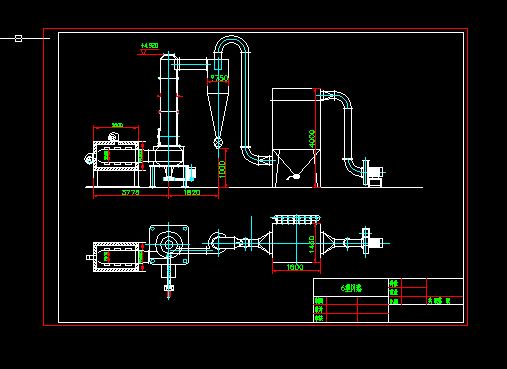
Task: Select the 4000 height dimension text
Action: (x=312, y=139)
